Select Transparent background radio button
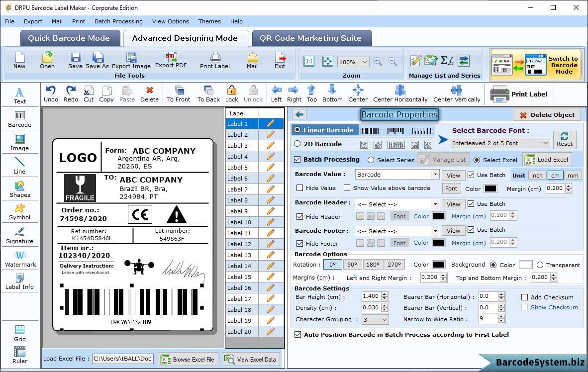The image size is (588, 372). 540,265
